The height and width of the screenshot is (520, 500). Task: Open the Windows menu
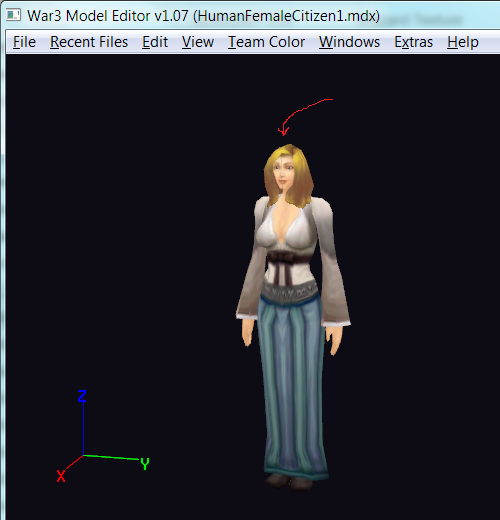(349, 42)
